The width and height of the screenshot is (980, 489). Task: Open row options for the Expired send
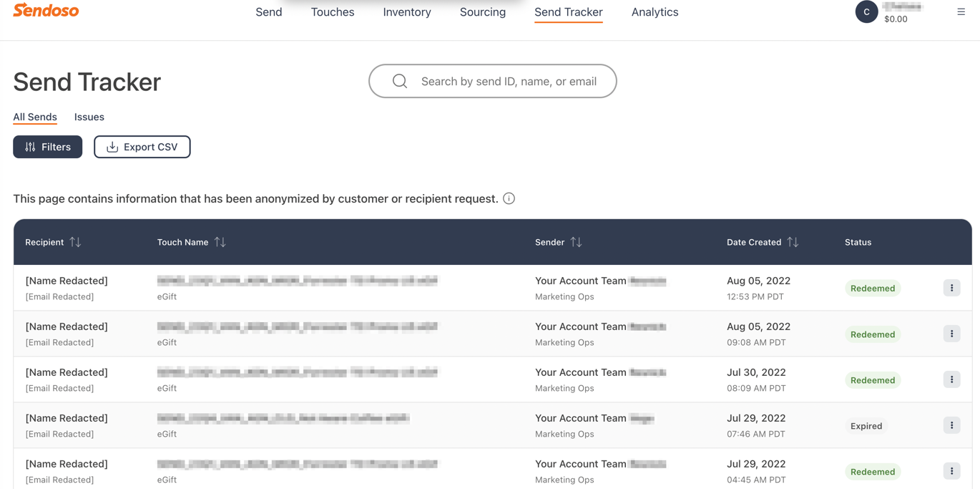(x=951, y=425)
